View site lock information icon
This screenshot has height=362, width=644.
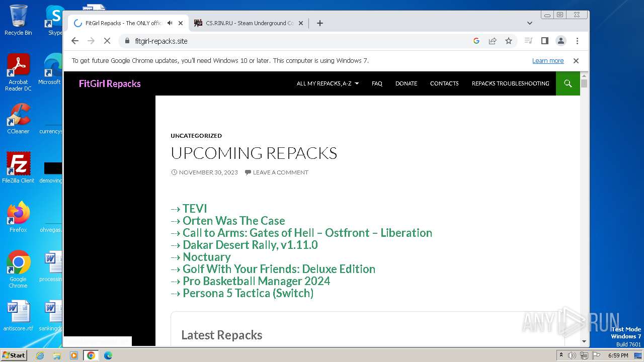point(126,41)
